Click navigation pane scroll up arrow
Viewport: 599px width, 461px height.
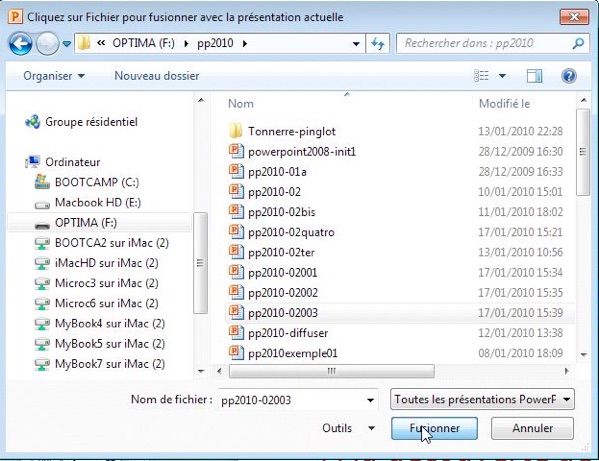tap(201, 101)
